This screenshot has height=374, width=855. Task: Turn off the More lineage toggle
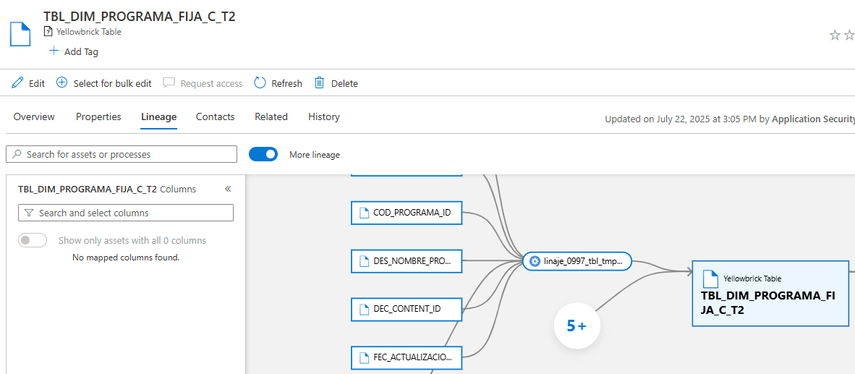coord(263,154)
